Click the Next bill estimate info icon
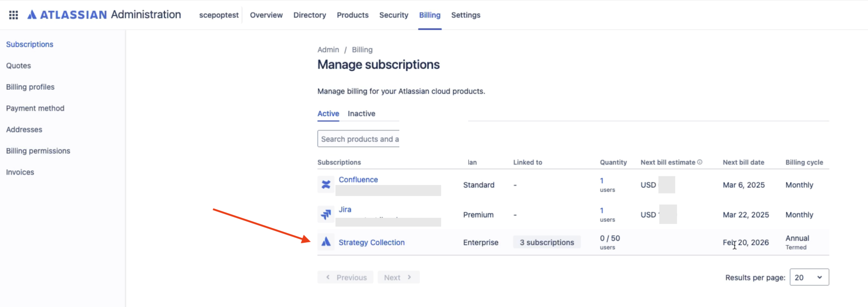Screen dimensions: 868x307 click(x=700, y=162)
